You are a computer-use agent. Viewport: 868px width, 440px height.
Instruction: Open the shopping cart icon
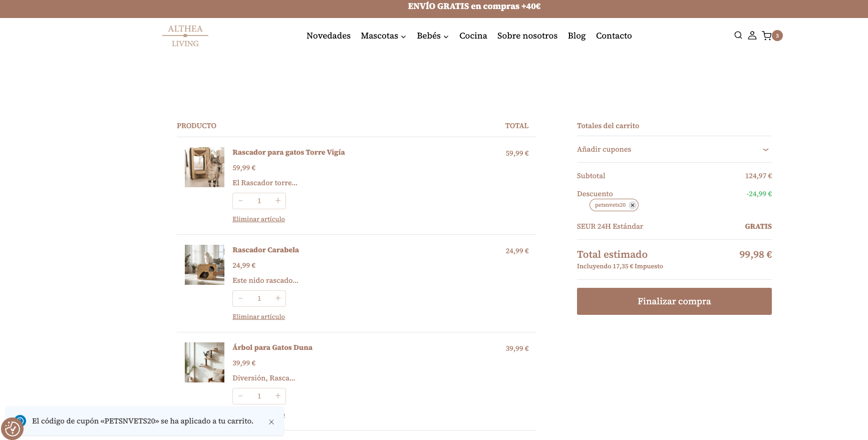coord(767,36)
